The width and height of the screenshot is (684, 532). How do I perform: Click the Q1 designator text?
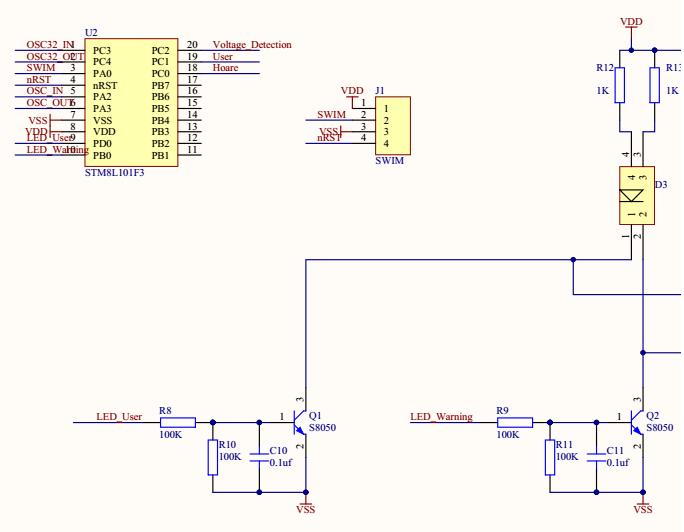pos(315,416)
